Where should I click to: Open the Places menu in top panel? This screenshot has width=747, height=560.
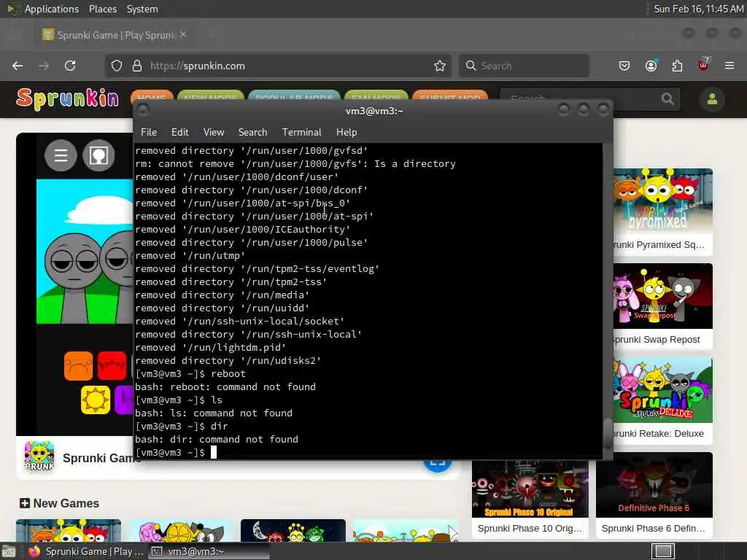pos(103,9)
